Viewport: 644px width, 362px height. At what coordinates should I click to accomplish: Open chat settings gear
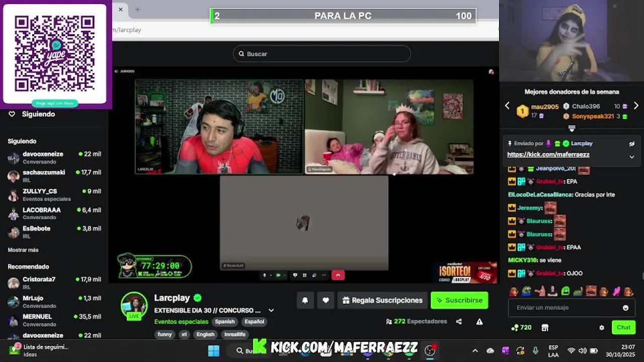tap(602, 327)
